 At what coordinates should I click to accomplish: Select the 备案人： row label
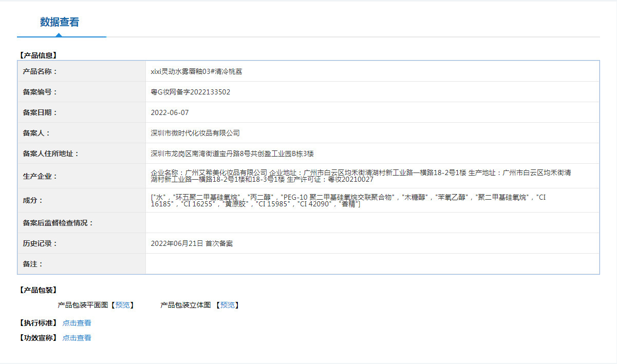pyautogui.click(x=36, y=133)
